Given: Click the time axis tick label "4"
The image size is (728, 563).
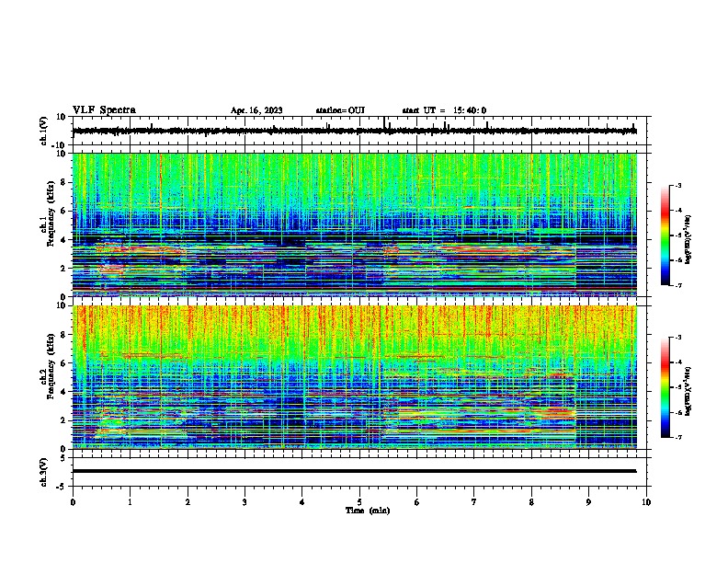Looking at the screenshot, I should coord(302,502).
